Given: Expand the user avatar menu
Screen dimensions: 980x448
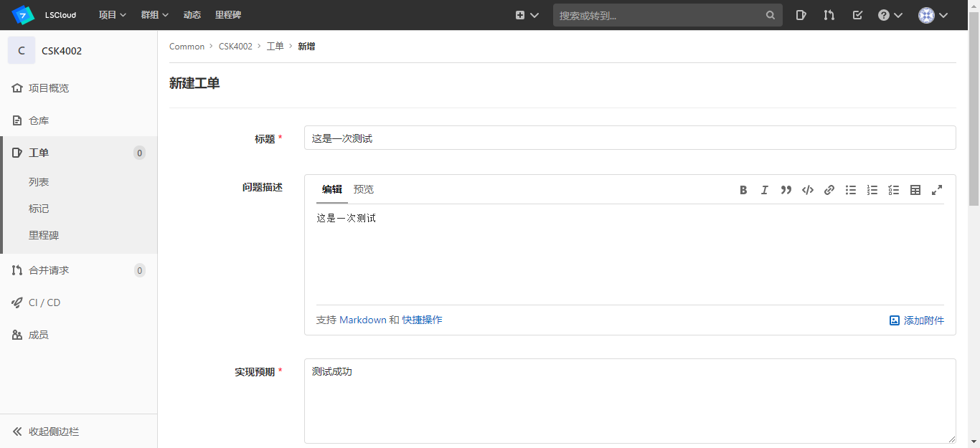Looking at the screenshot, I should pos(933,15).
